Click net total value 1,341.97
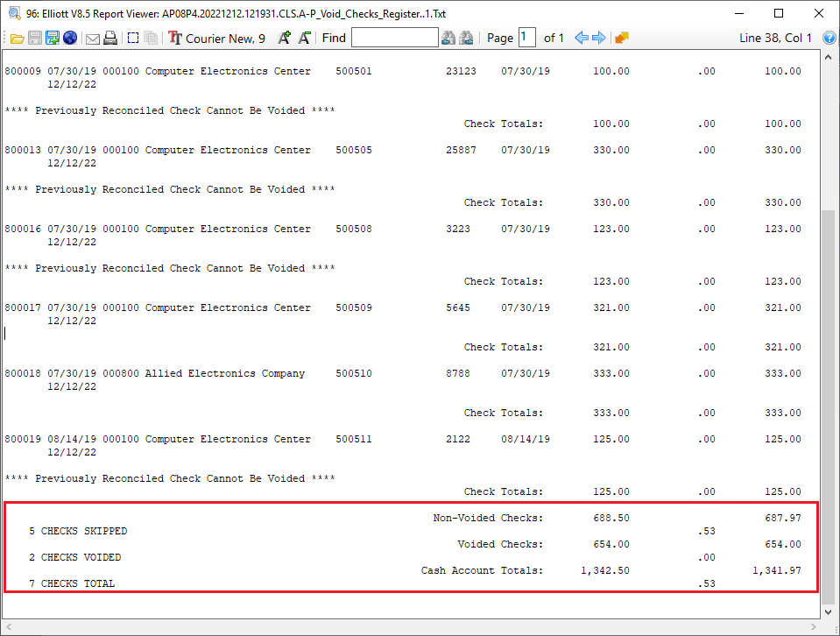The width and height of the screenshot is (840, 636). click(x=777, y=570)
